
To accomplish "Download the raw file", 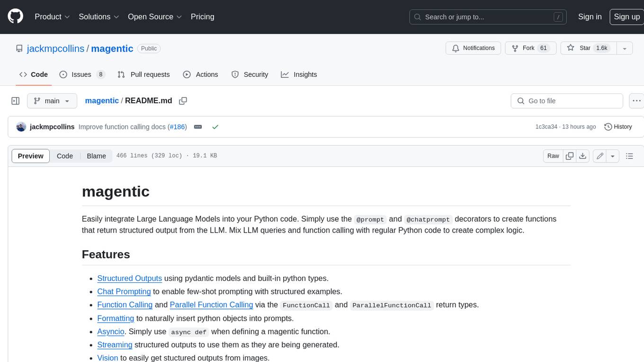I will pyautogui.click(x=583, y=156).
